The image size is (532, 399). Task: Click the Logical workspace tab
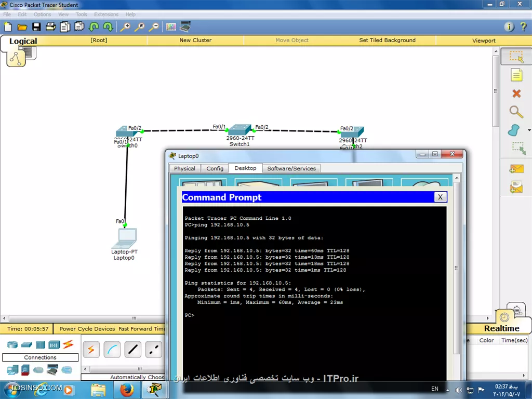pyautogui.click(x=23, y=41)
